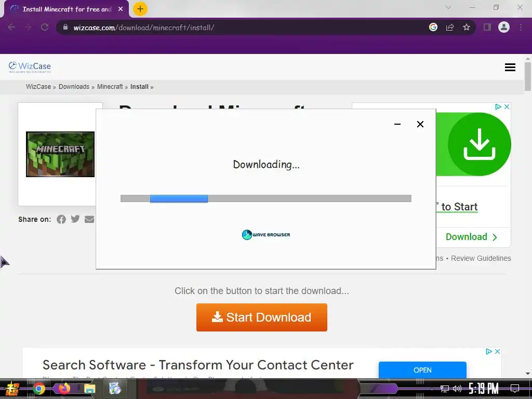Click the padlock site info icon
This screenshot has width=532, height=399.
click(65, 27)
